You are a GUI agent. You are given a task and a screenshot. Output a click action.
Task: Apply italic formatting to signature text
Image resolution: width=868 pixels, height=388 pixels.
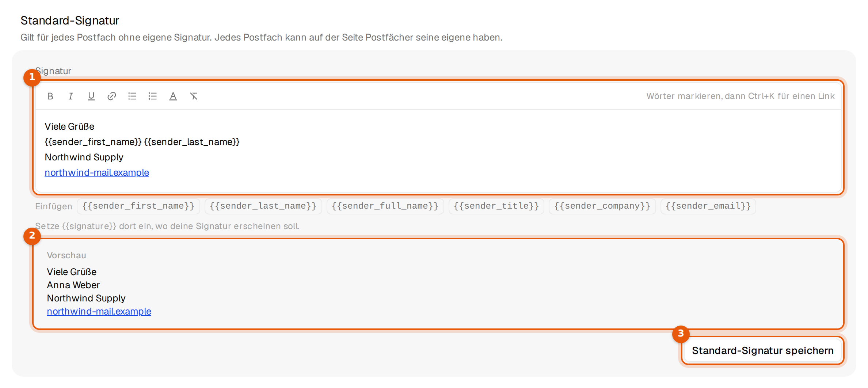(71, 96)
